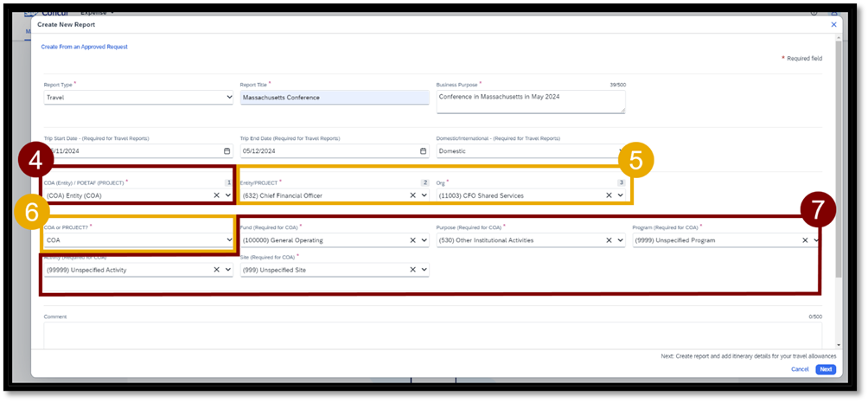Clear the Unspecified Activity selection
This screenshot has height=402, width=868.
(x=217, y=270)
